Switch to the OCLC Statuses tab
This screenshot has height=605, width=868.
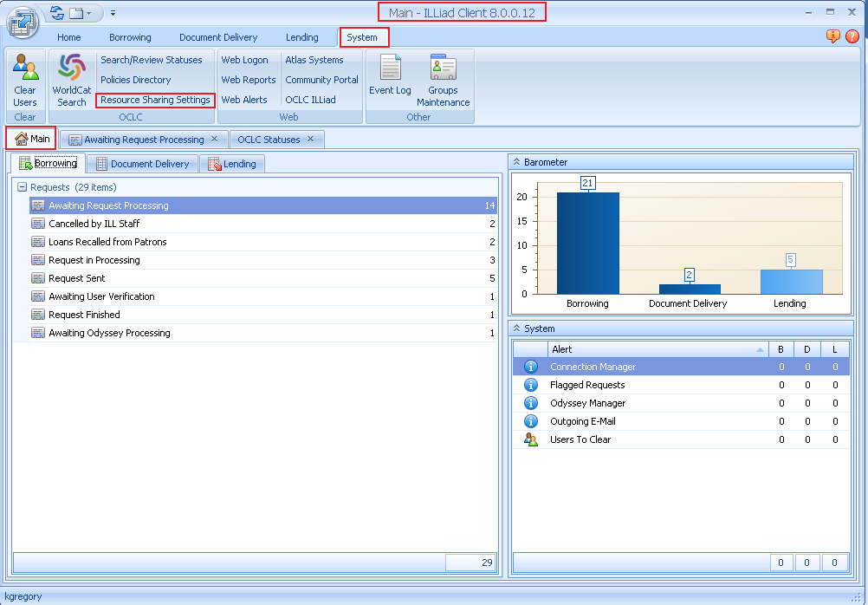click(269, 138)
